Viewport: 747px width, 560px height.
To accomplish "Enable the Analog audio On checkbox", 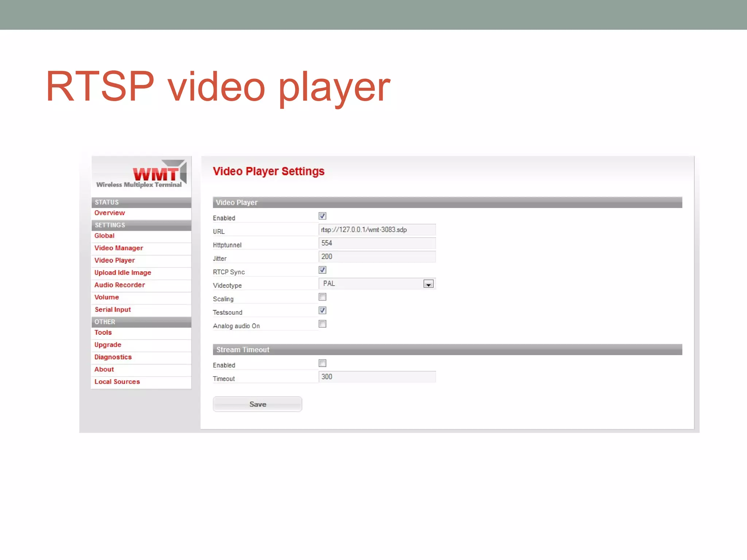I will pos(322,324).
